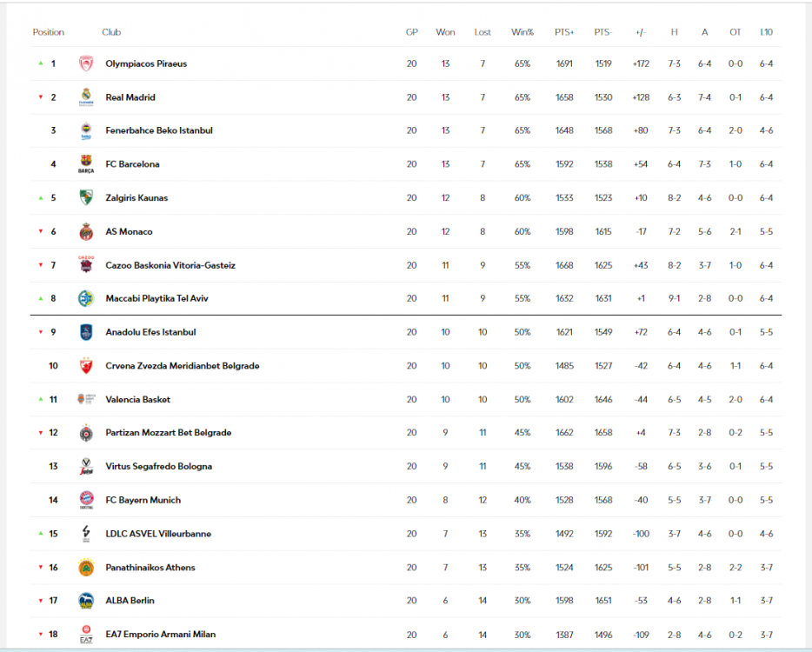
Task: Click the Olympiacos Piraeus club logo
Action: tap(86, 63)
